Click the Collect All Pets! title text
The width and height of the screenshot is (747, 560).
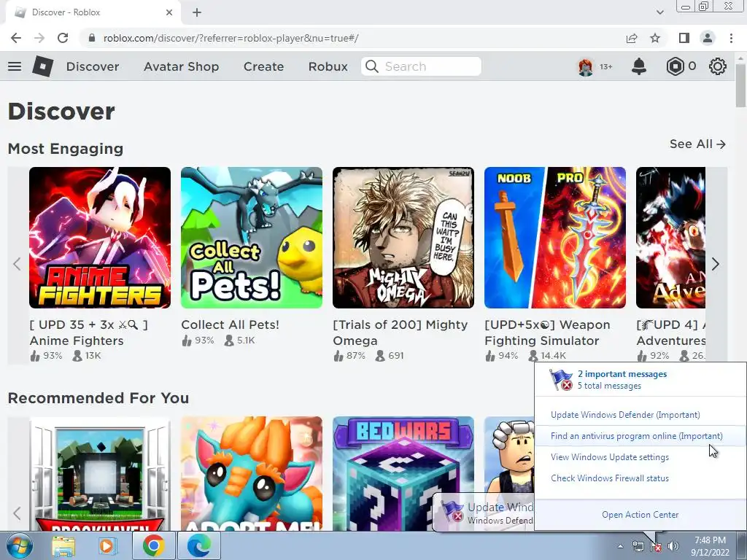[x=230, y=324]
